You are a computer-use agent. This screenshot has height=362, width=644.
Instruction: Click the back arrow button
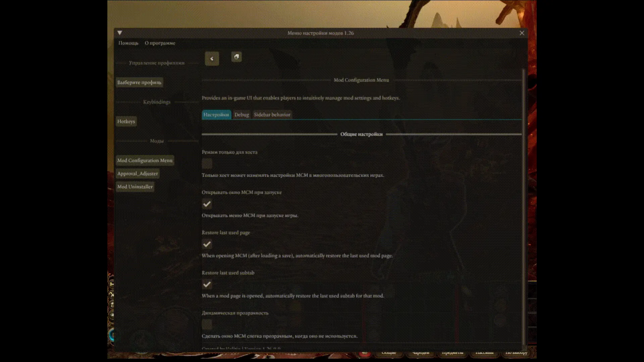coord(212,59)
